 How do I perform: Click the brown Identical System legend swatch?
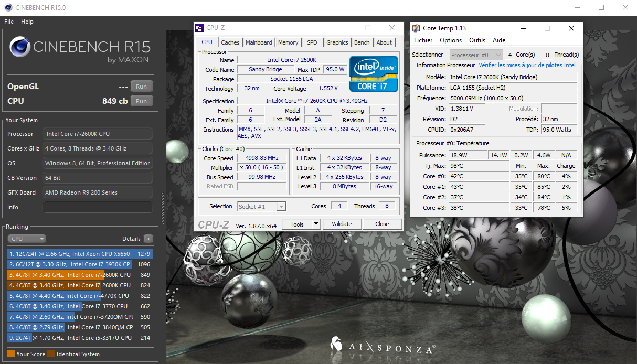point(51,354)
